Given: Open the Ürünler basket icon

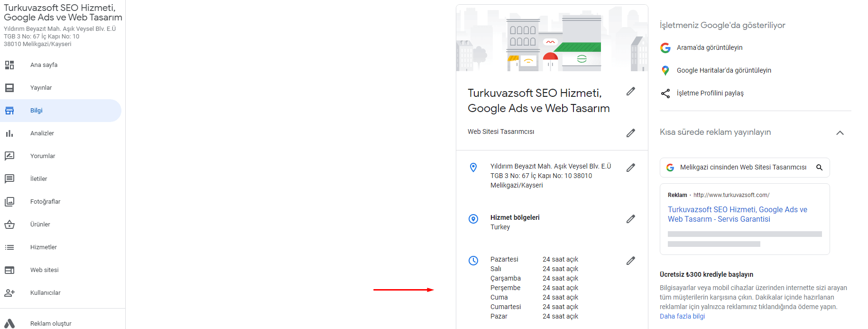Looking at the screenshot, I should (9, 225).
